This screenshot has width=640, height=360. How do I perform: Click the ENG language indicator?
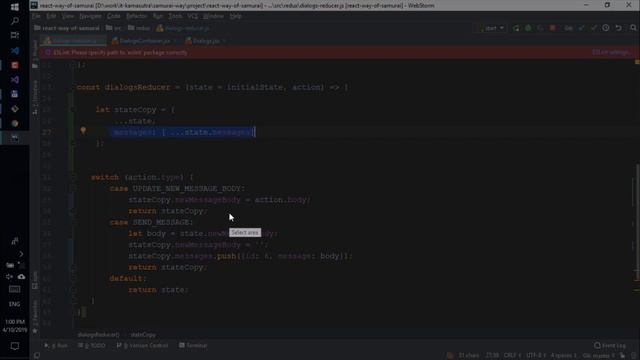point(14,304)
